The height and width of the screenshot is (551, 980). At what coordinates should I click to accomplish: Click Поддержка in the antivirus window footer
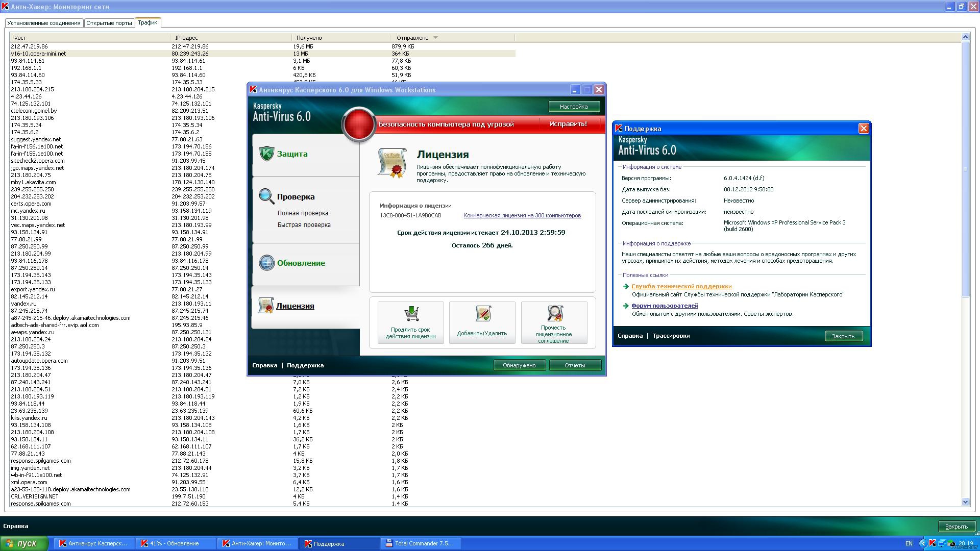305,365
